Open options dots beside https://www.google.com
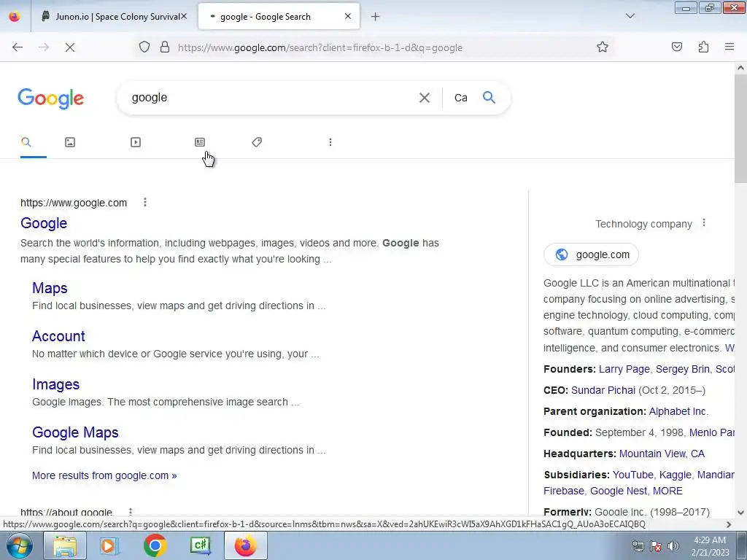Viewport: 747px width, 560px height. tap(145, 203)
